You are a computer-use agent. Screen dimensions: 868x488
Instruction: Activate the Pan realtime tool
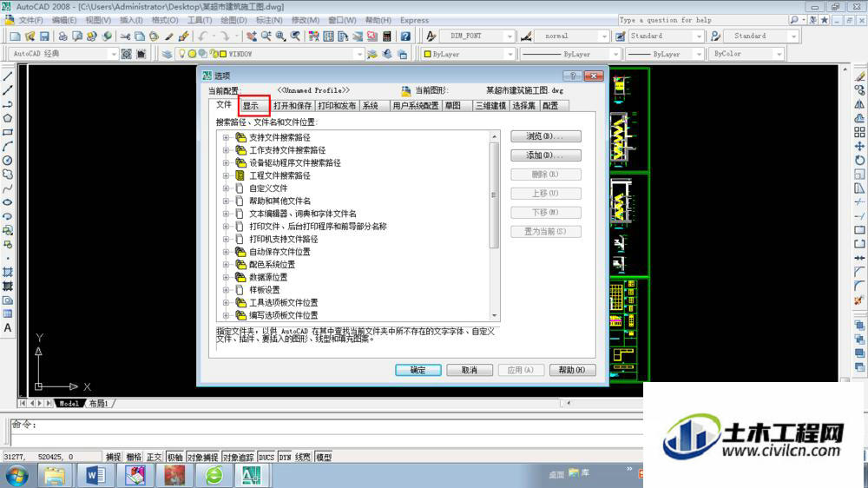[x=252, y=36]
